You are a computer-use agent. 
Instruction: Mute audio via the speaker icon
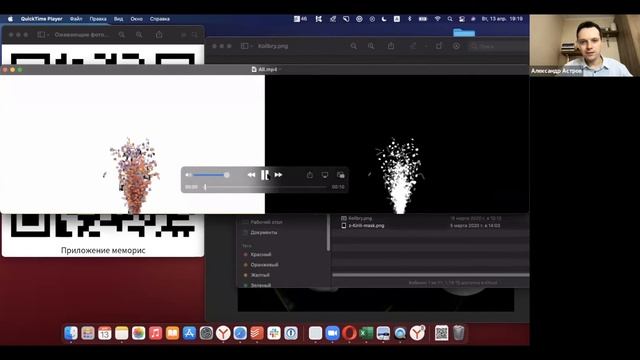point(188,175)
